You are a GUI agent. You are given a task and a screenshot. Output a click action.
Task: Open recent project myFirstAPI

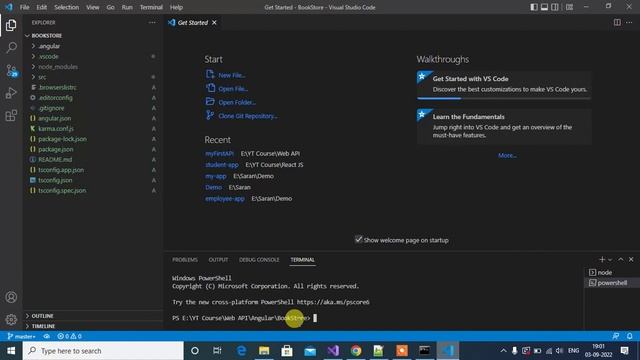[219, 153]
